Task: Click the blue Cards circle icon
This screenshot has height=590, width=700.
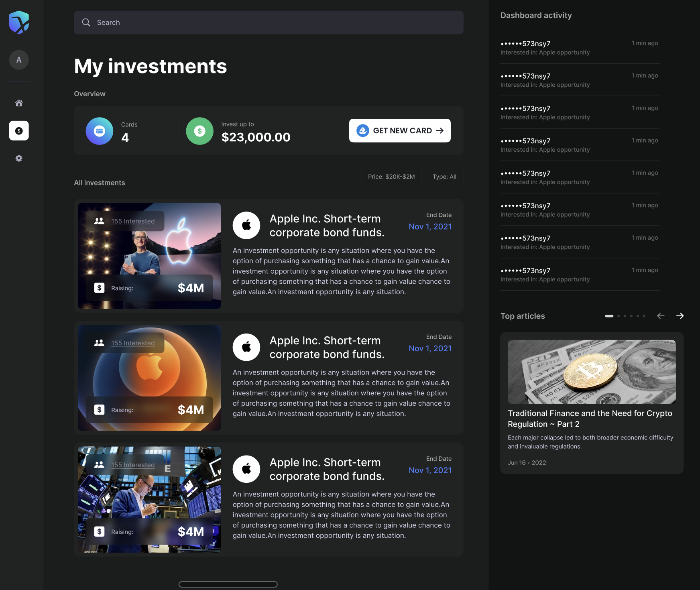Action: coord(100,131)
